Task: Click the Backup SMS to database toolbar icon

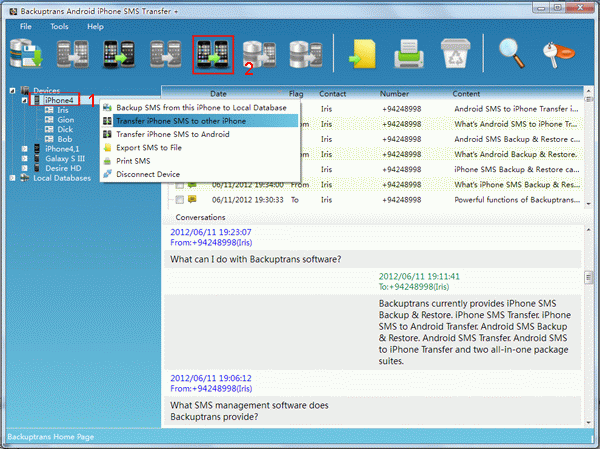Action: tap(26, 54)
